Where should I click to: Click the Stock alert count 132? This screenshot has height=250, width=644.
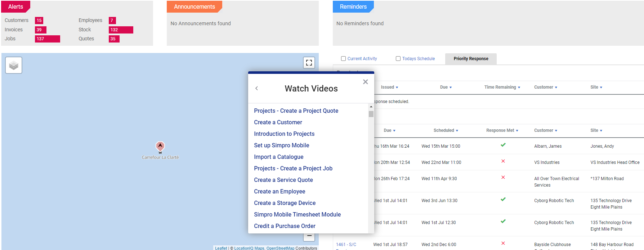click(121, 30)
